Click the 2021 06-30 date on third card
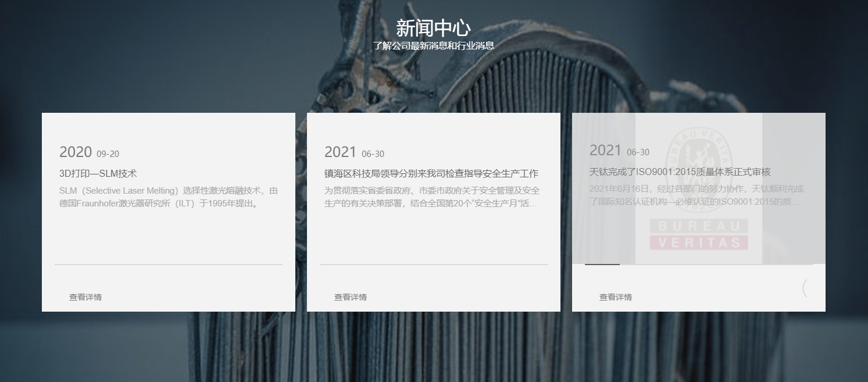 [x=619, y=151]
